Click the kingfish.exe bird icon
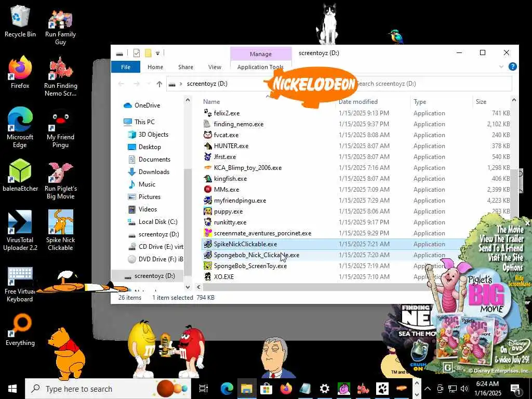The height and width of the screenshot is (399, 532). click(x=208, y=179)
